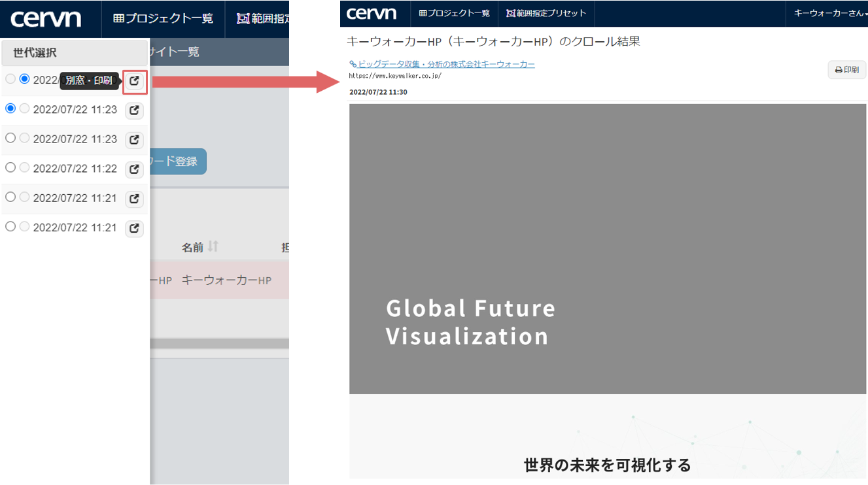Click the 世代選択 panel header
Viewport: 868px width, 485px height.
[74, 53]
